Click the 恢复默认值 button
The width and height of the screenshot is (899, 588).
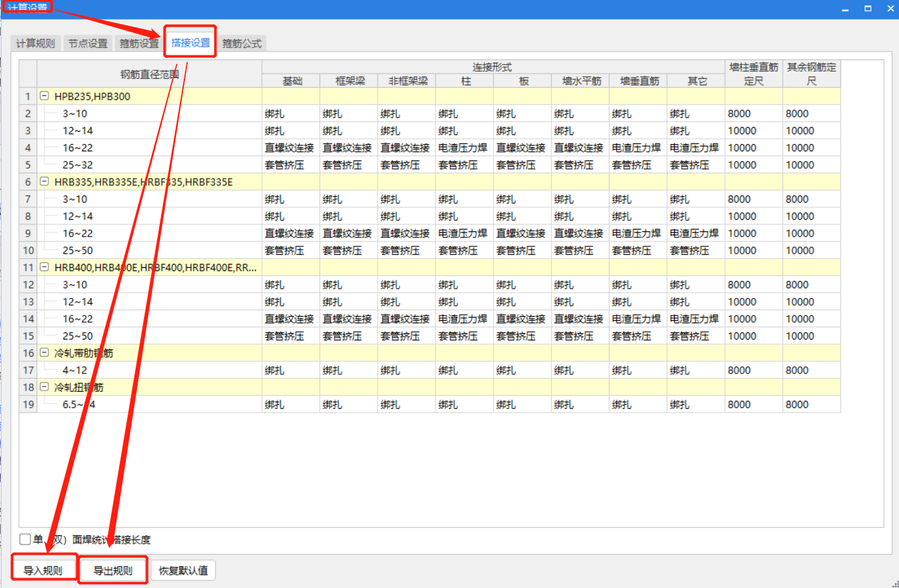pyautogui.click(x=183, y=570)
